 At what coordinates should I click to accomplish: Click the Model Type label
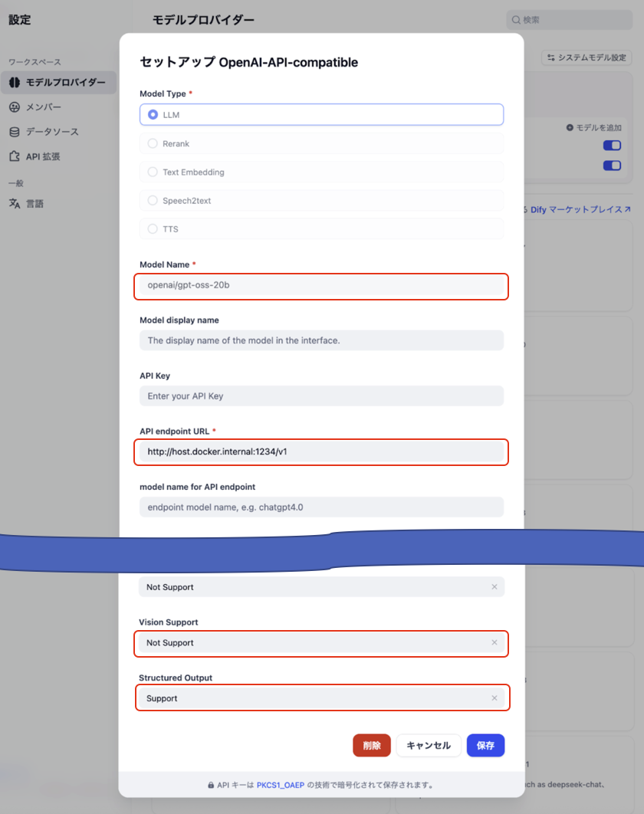[163, 94]
